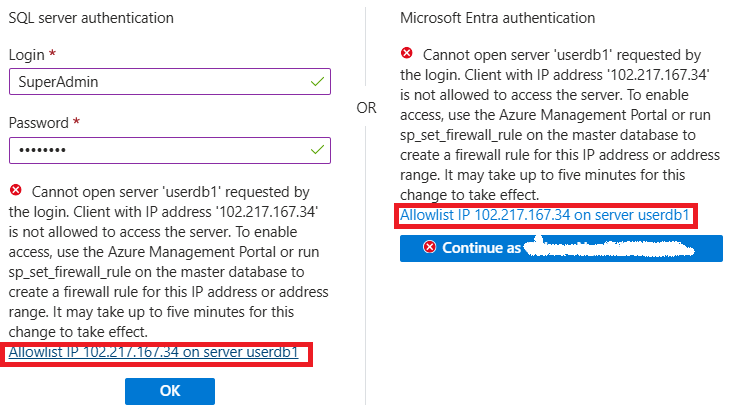Viewport: 753px width, 412px height.
Task: Open Allowlist IP link under SQL server authentication
Action: pyautogui.click(x=154, y=352)
